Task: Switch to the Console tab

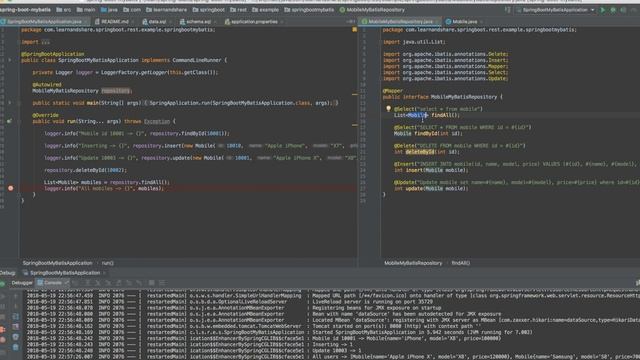Action: [x=52, y=283]
